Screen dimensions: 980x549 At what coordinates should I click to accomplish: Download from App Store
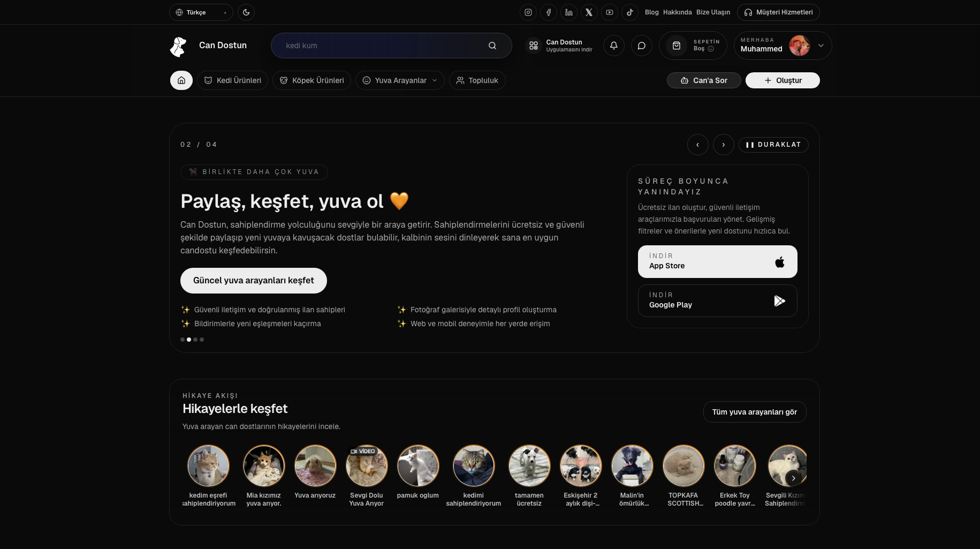pos(717,261)
